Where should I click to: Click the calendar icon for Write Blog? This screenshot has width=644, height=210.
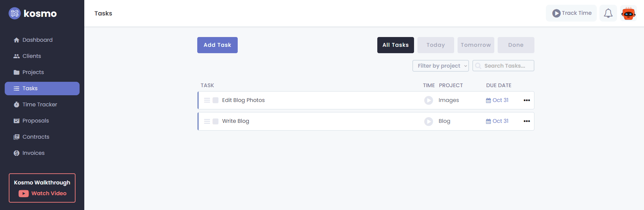click(x=488, y=121)
